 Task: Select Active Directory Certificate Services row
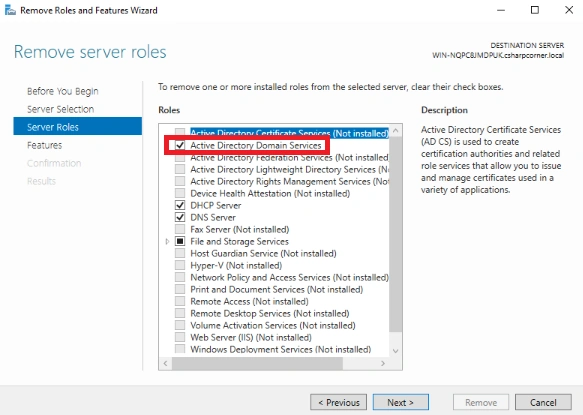289,133
